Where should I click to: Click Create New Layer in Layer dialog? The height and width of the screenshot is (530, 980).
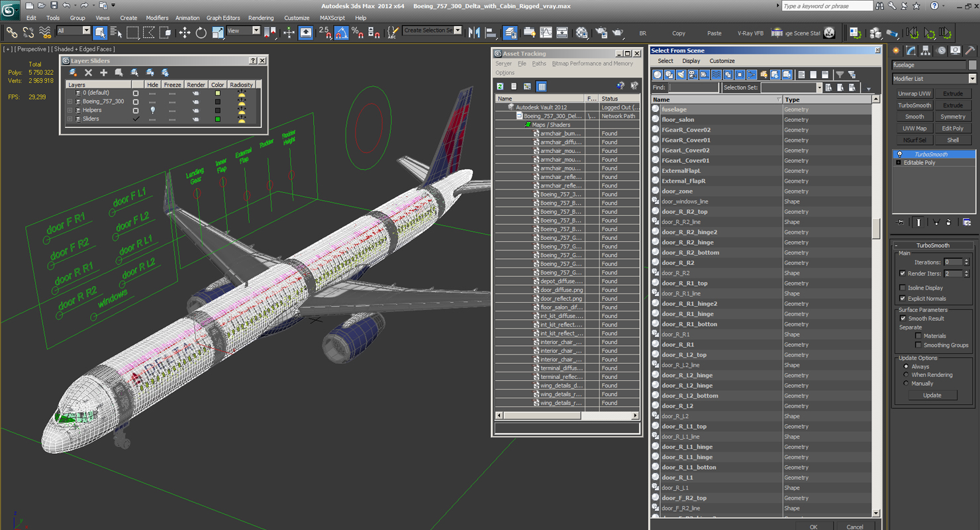(x=73, y=73)
